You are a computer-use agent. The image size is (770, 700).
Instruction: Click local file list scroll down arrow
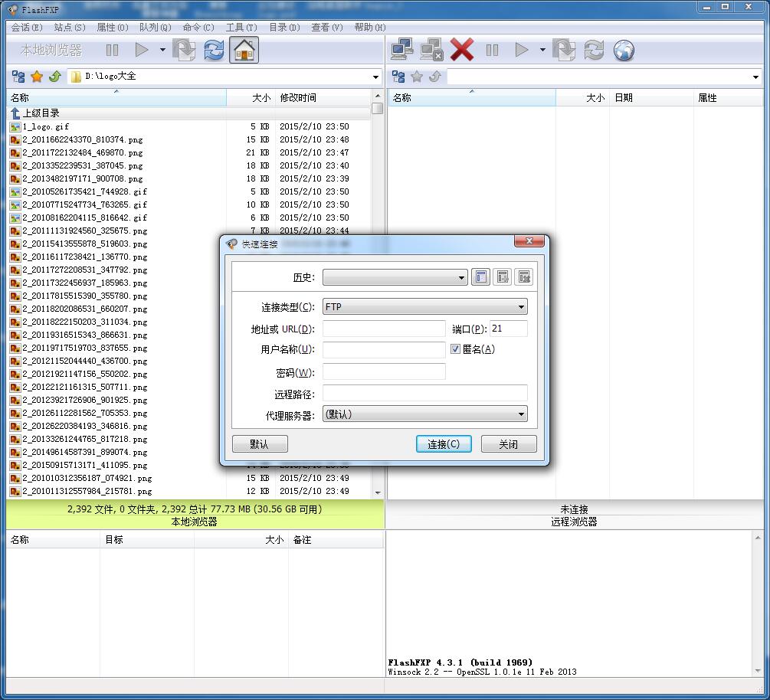pyautogui.click(x=378, y=492)
